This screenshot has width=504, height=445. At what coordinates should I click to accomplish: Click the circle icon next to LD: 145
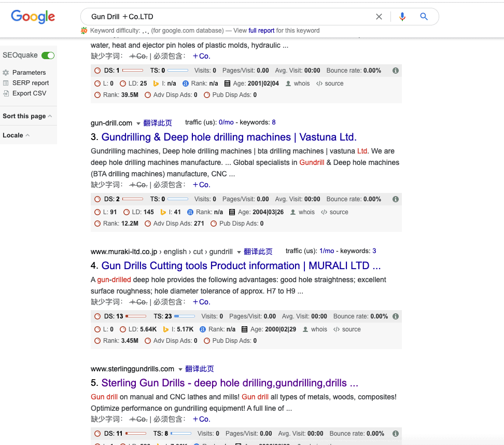(x=127, y=212)
